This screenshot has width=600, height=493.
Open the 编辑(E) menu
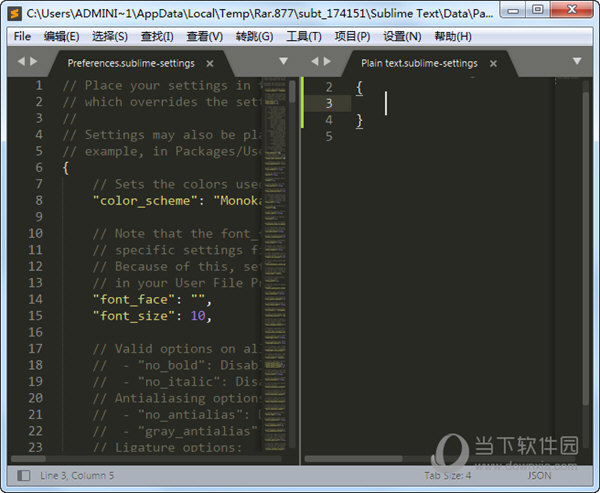point(61,36)
